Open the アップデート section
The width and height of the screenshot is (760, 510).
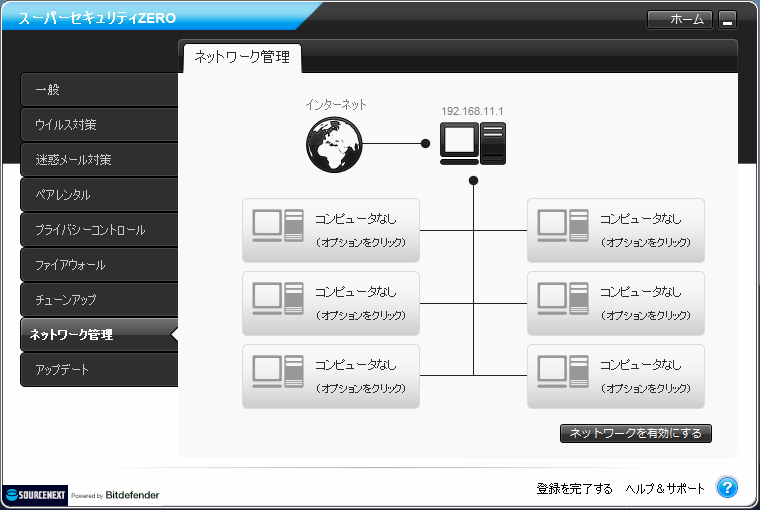[x=99, y=369]
